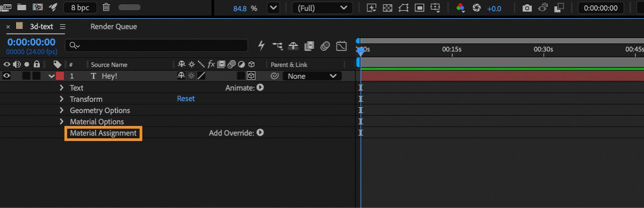The image size is (644, 208).
Task: Click the red label color of Hey! layer
Action: pyautogui.click(x=60, y=76)
